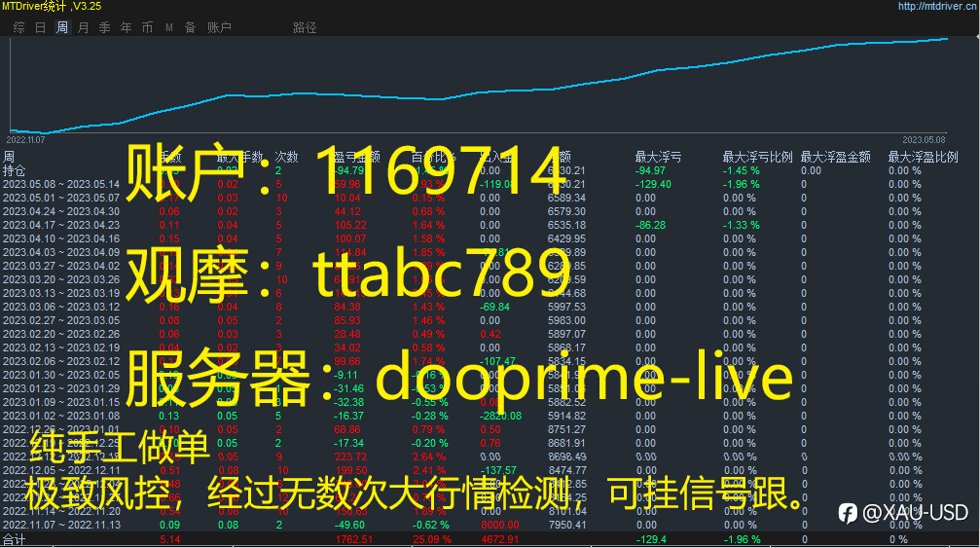980x548 pixels.
Task: Open the 备 notes tab
Action: [x=190, y=27]
